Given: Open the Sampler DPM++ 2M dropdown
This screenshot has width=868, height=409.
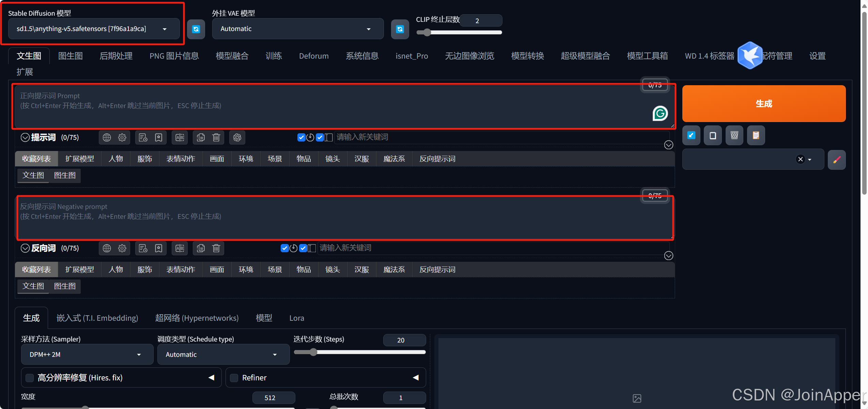Looking at the screenshot, I should click(x=87, y=354).
